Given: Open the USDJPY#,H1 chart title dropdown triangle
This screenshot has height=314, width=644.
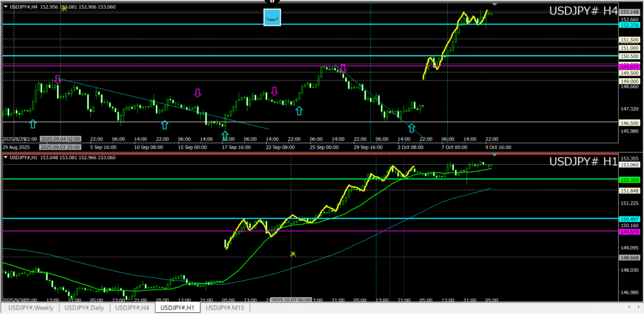Looking at the screenshot, I should (x=6, y=157).
